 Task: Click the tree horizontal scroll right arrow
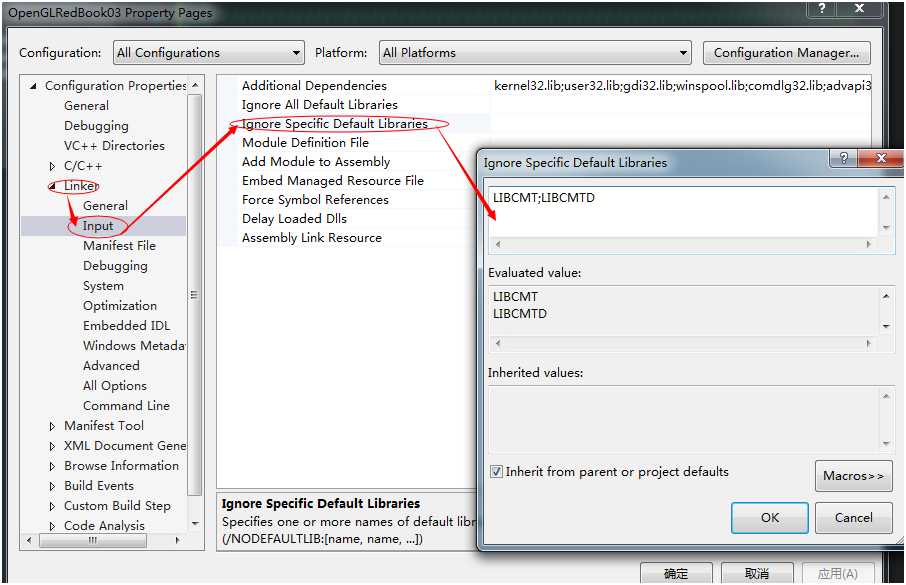(177, 540)
